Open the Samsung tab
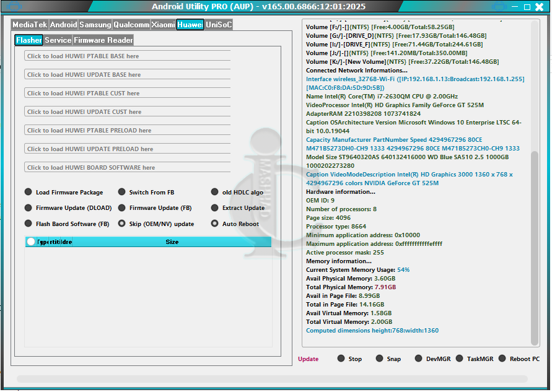 pyautogui.click(x=95, y=25)
